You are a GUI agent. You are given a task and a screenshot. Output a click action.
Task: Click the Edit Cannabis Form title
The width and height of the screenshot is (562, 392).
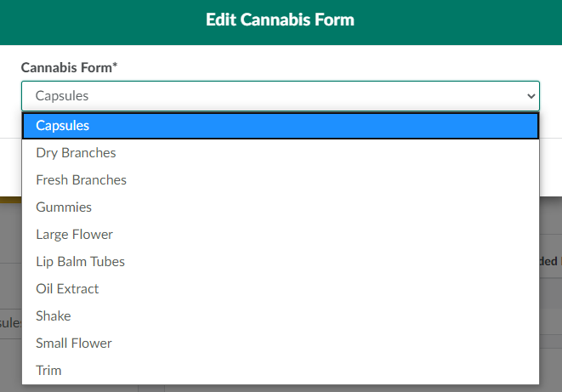(x=280, y=20)
